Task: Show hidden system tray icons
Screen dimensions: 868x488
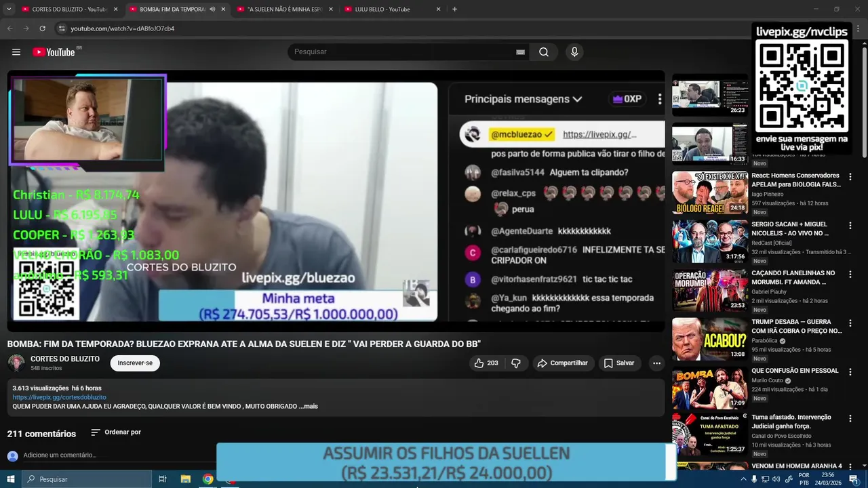Action: click(x=743, y=479)
